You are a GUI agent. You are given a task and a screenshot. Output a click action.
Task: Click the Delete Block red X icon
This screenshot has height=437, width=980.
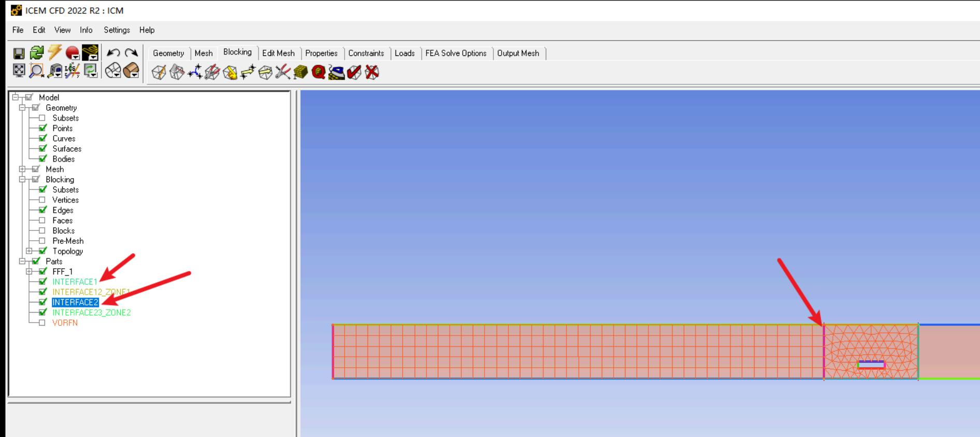(372, 72)
